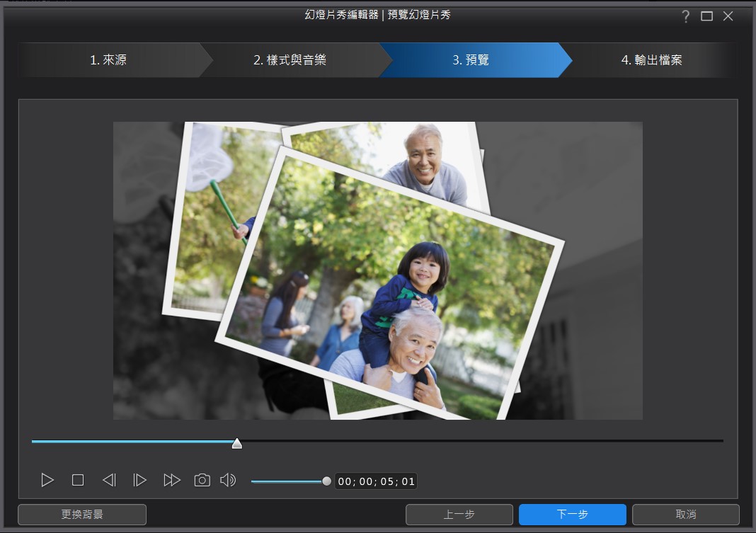
Task: Play the slideshow preview
Action: [47, 481]
